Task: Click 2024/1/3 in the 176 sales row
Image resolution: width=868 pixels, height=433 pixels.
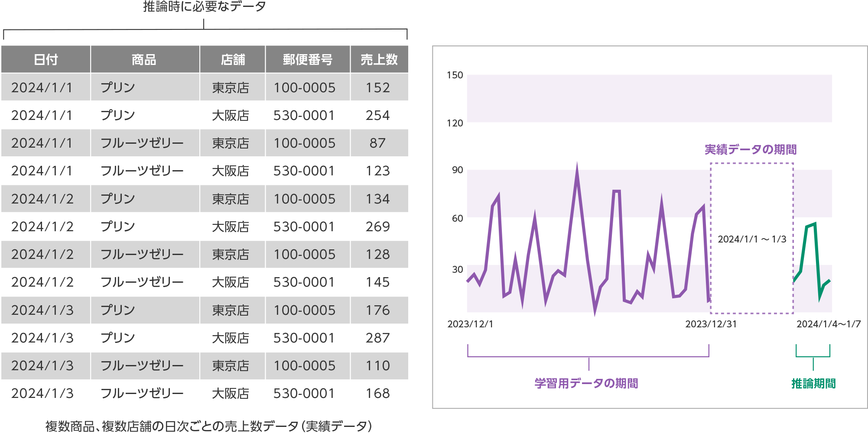Action: [x=42, y=310]
